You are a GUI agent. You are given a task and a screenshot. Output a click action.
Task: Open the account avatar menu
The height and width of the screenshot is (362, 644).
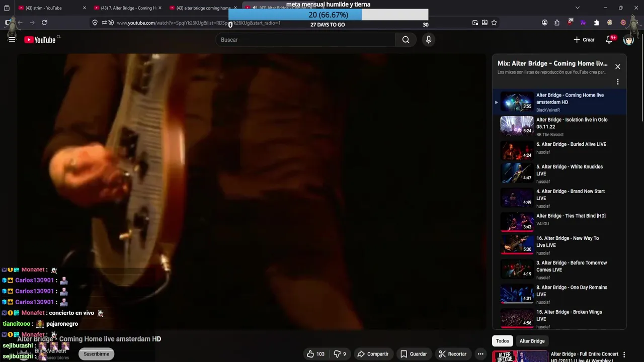(x=628, y=40)
